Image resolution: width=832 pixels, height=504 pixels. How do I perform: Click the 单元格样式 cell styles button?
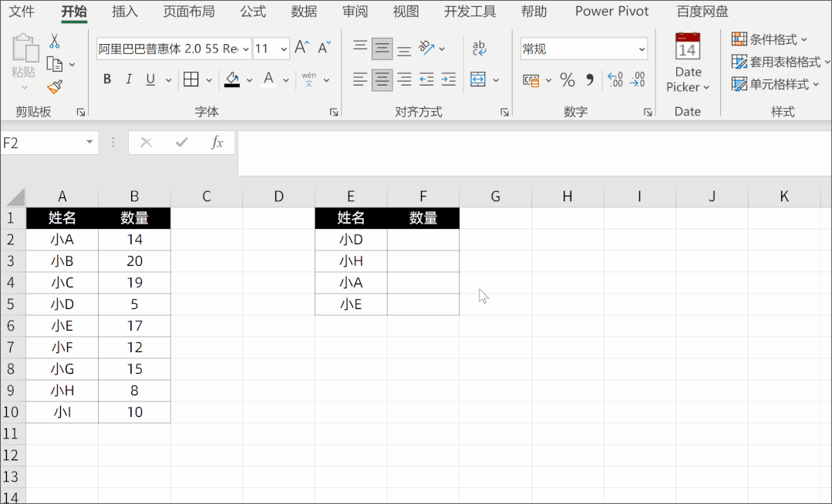coord(775,84)
